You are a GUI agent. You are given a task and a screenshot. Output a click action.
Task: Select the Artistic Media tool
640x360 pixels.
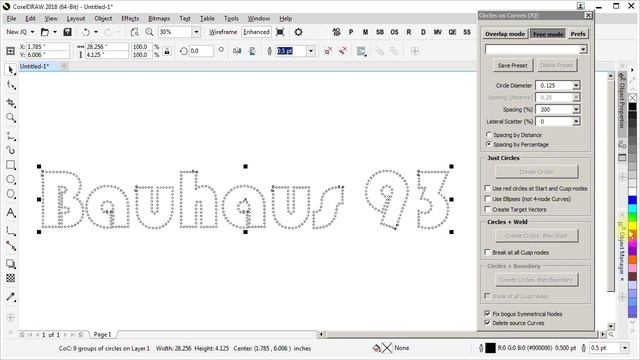coord(11,150)
